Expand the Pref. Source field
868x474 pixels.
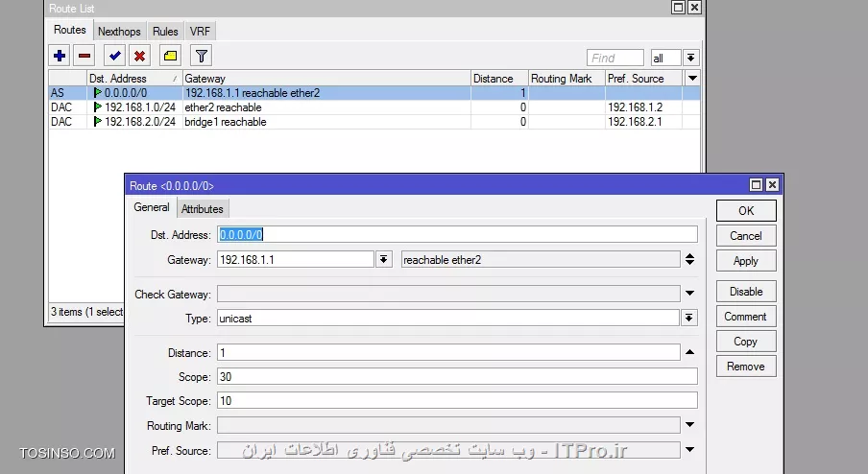[x=689, y=450]
